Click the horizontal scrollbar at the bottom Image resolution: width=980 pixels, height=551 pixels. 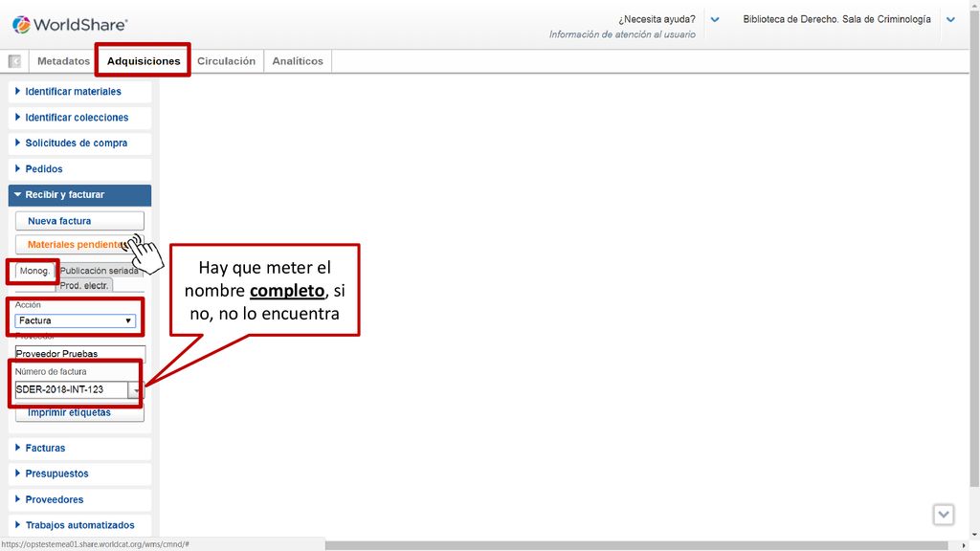636,545
